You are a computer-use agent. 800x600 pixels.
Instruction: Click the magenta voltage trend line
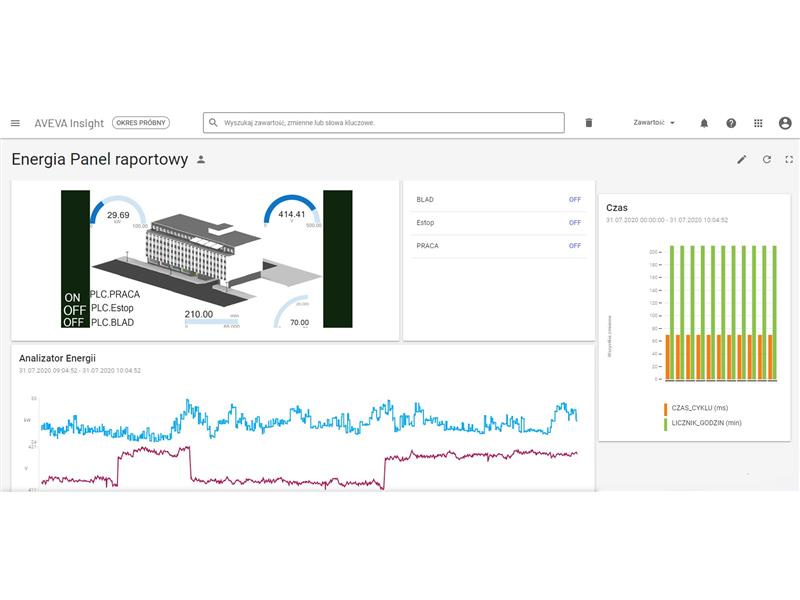click(x=309, y=468)
